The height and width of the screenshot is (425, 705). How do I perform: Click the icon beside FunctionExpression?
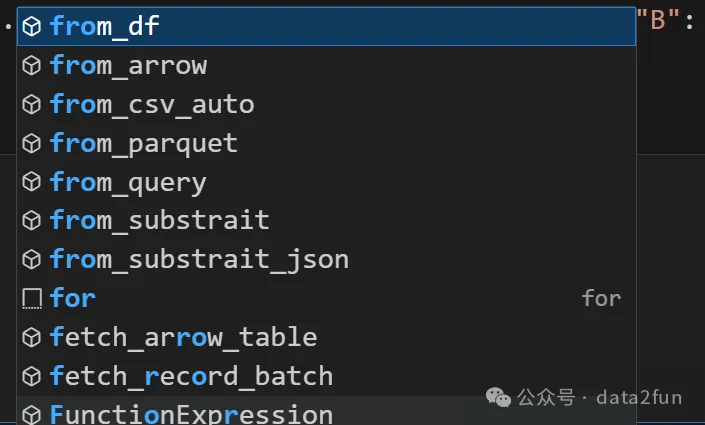click(32, 413)
